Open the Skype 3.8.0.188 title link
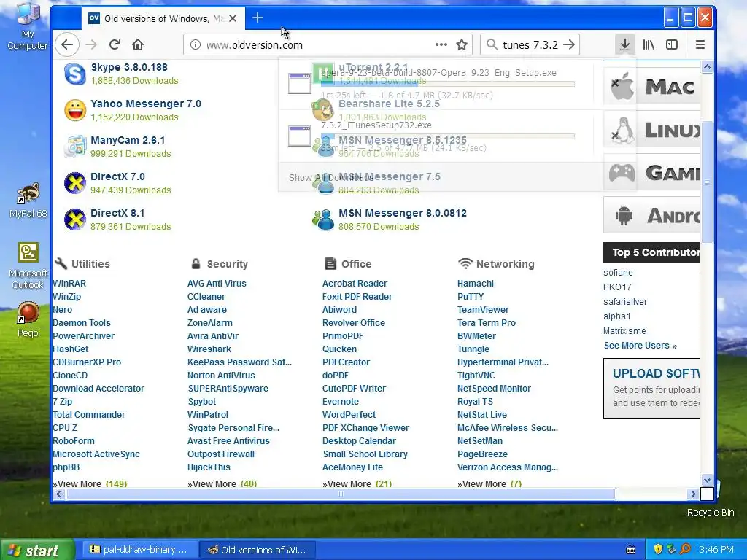Viewport: 747px width, 560px height. (129, 67)
